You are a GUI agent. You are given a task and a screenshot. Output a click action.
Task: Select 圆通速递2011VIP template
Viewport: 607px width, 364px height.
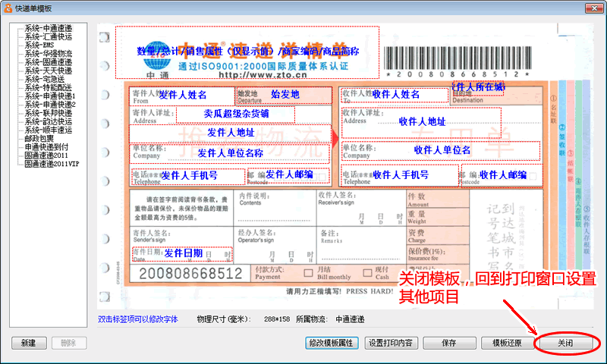click(x=52, y=164)
